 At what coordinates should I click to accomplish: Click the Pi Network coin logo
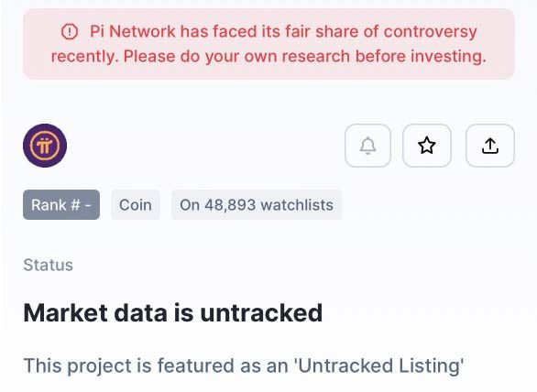(x=45, y=146)
